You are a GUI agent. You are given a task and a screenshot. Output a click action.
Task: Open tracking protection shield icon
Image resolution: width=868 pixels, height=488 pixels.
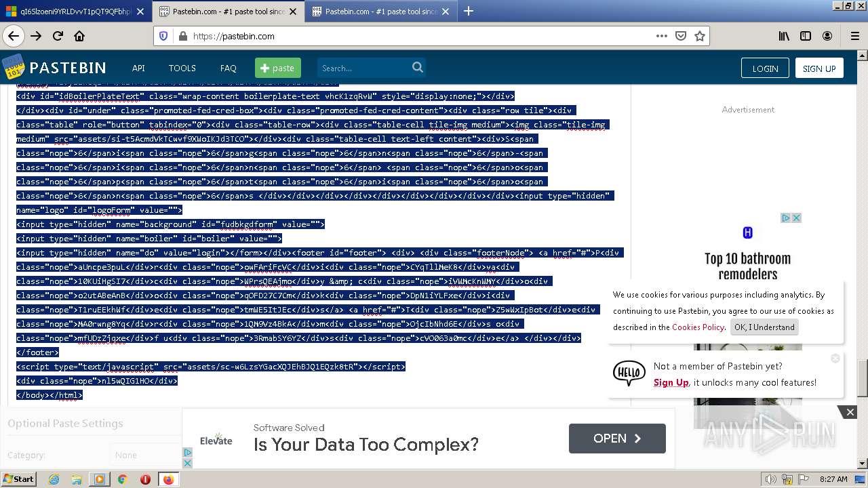pyautogui.click(x=163, y=36)
